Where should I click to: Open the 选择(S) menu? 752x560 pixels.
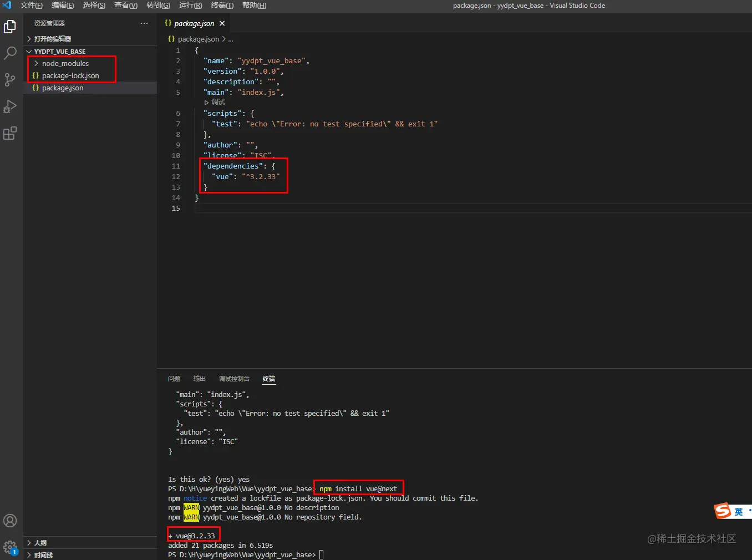(94, 5)
